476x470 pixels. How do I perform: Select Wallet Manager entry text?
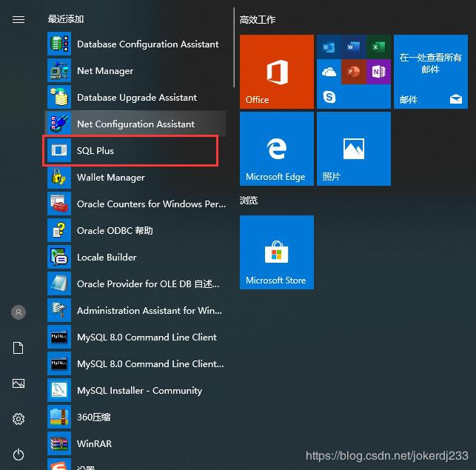tap(111, 178)
